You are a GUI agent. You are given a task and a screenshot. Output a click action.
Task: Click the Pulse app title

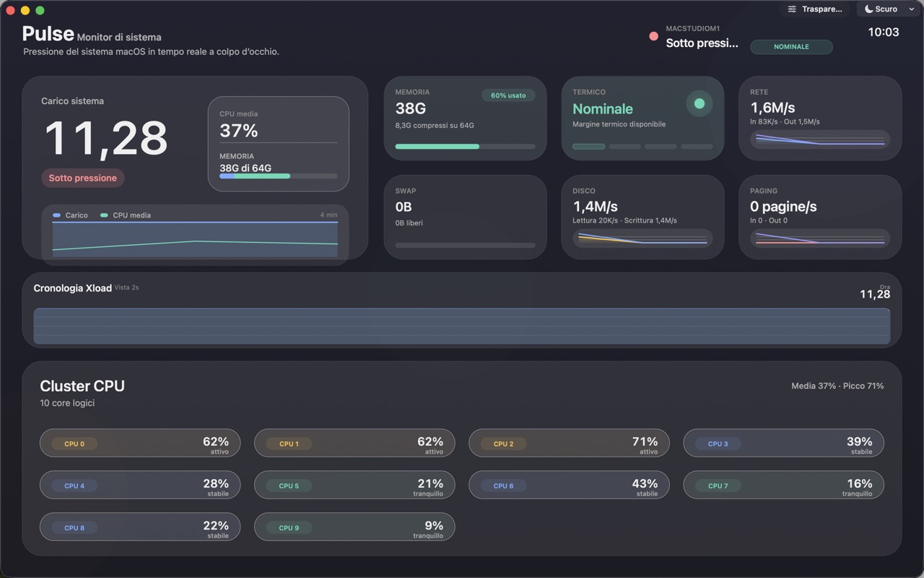(48, 33)
